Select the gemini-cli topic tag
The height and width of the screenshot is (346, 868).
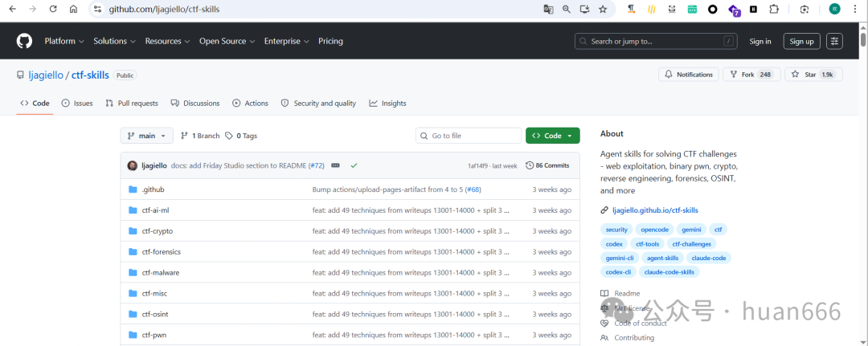click(620, 258)
